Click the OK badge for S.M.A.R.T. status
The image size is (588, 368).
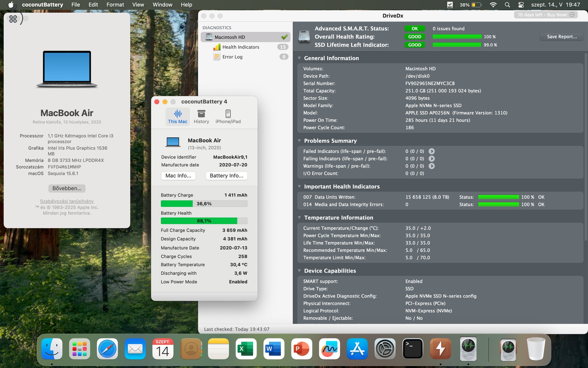pos(415,29)
